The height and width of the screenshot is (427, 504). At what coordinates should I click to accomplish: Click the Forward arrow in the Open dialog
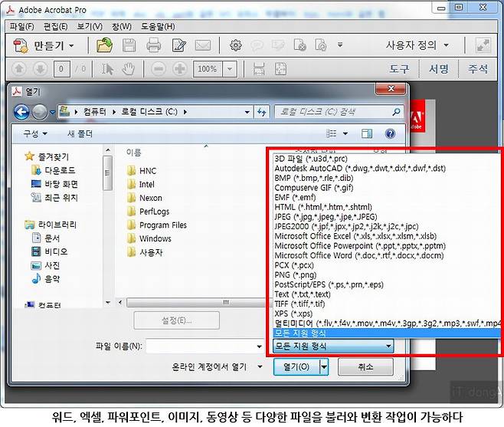tap(40, 112)
